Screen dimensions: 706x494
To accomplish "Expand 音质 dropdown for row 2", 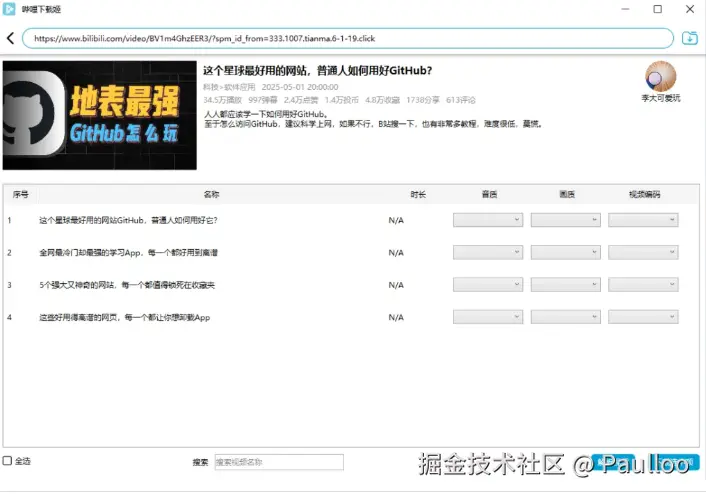I will click(488, 252).
